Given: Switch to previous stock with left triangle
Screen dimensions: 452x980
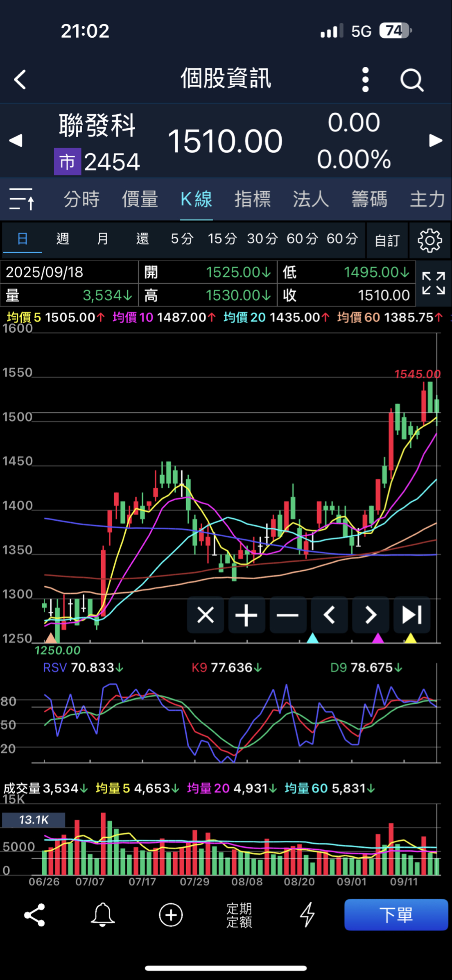Looking at the screenshot, I should click(x=16, y=141).
